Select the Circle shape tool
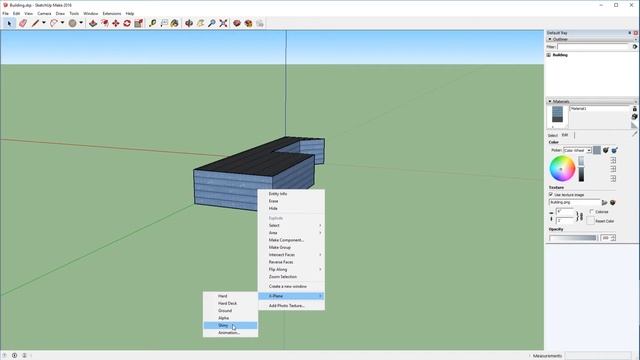Image resolution: width=640 pixels, height=360 pixels. (x=73, y=23)
